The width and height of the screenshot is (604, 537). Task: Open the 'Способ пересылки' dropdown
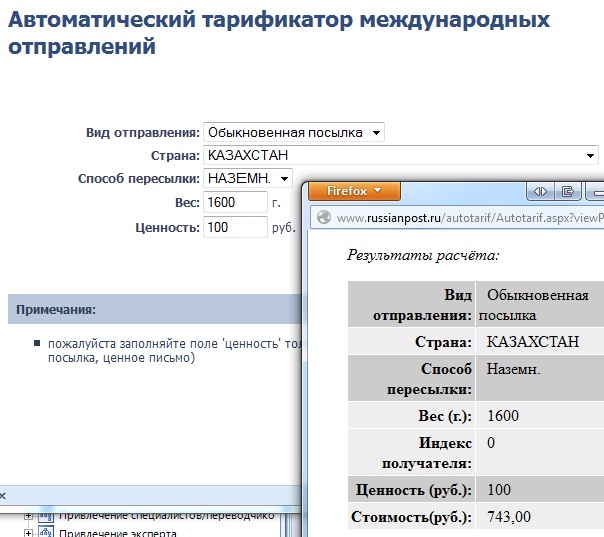pyautogui.click(x=247, y=178)
